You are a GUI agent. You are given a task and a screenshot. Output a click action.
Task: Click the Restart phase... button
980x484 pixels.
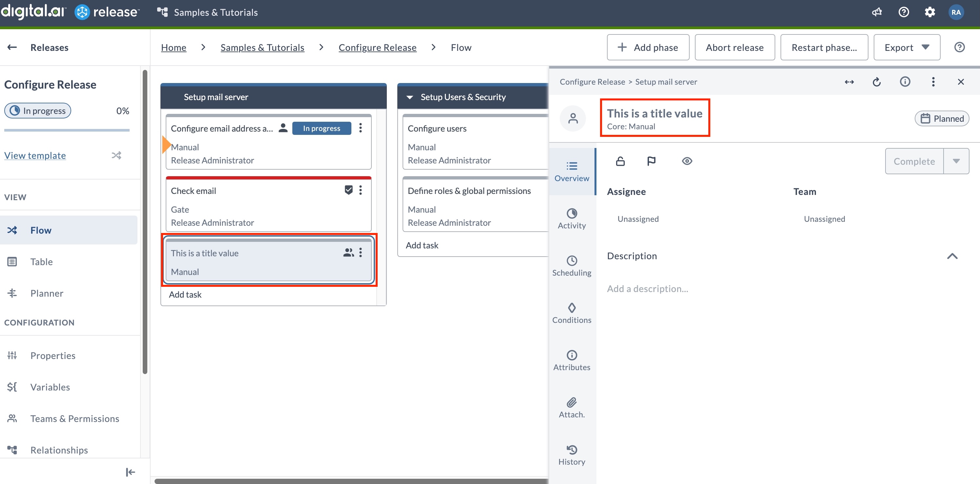tap(824, 47)
